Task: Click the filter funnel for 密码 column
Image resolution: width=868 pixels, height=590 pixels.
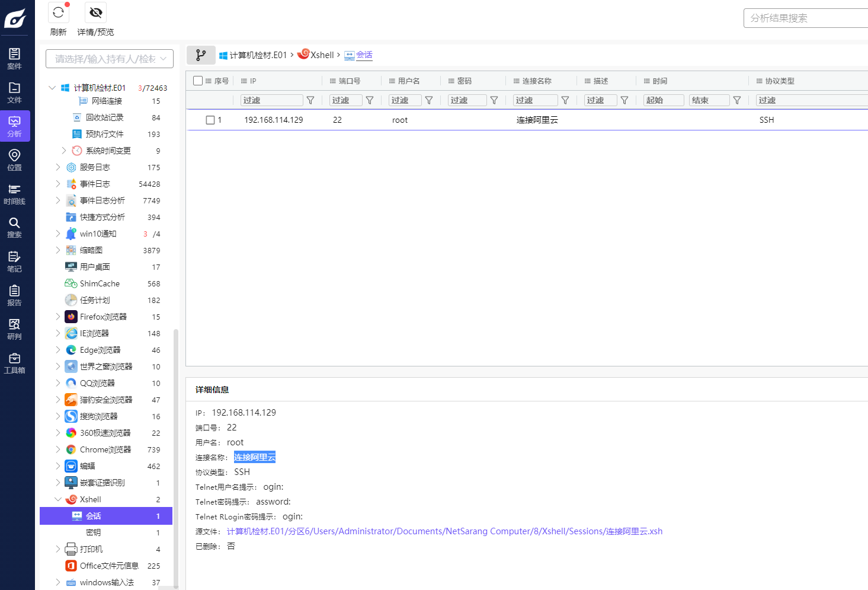Action: click(x=494, y=100)
